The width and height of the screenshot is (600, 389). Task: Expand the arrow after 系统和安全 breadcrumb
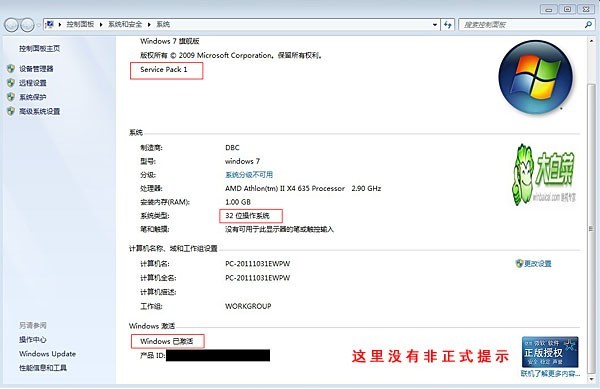(x=149, y=24)
